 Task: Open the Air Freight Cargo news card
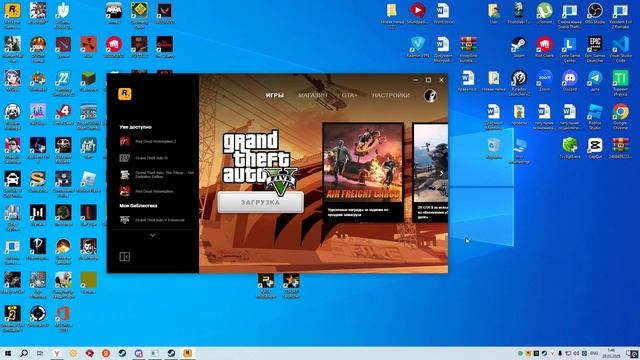[x=363, y=172]
